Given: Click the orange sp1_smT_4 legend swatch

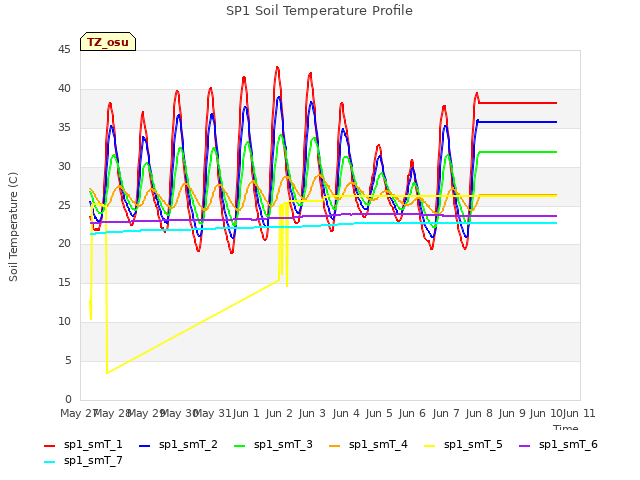Looking at the screenshot, I should [334, 446].
